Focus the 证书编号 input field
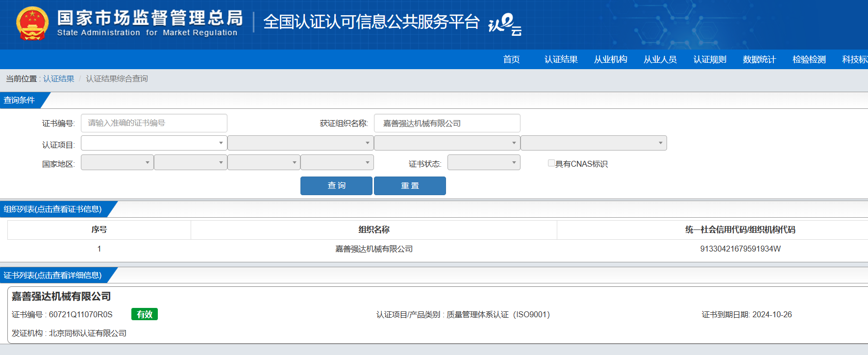This screenshot has width=868, height=355. (154, 123)
